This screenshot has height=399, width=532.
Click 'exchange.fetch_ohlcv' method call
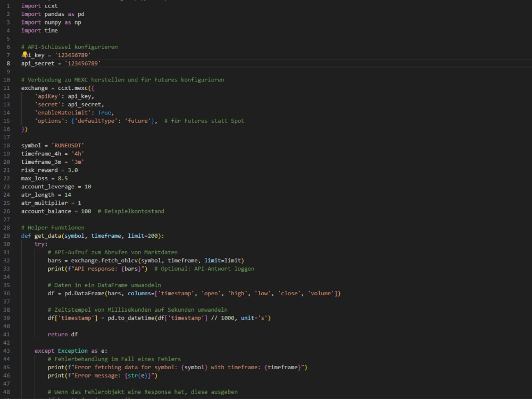[x=104, y=261]
